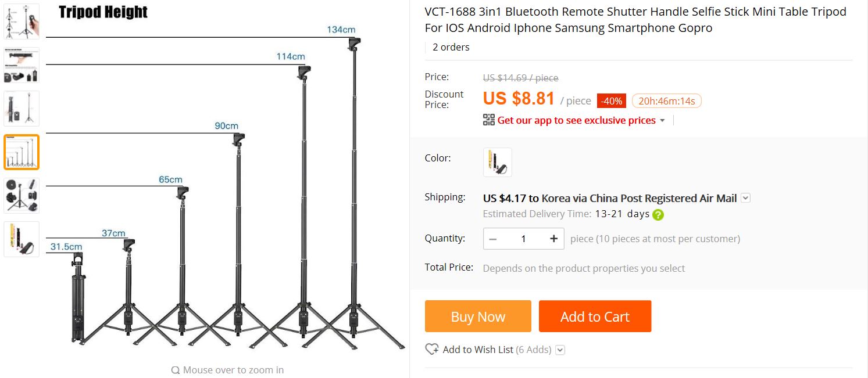The width and height of the screenshot is (868, 378).
Task: Click the quantity input field
Action: (523, 239)
